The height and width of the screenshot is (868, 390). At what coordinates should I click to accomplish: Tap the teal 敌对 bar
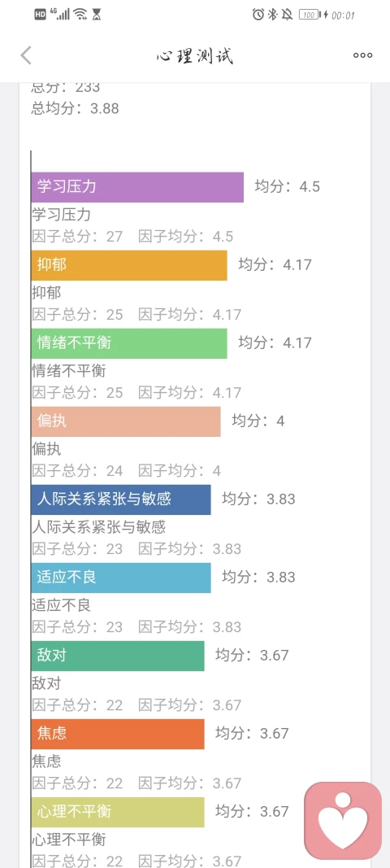118,656
